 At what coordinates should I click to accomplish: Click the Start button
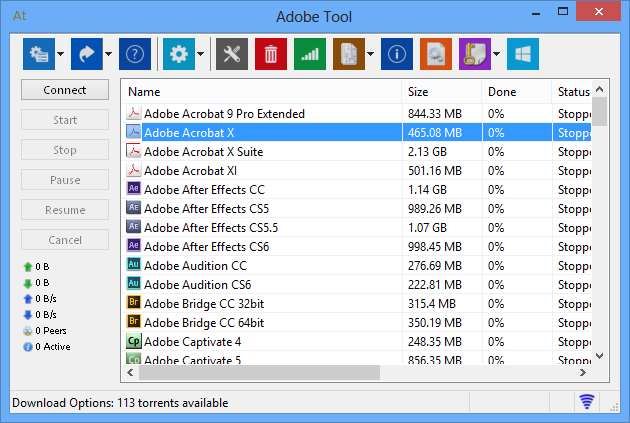tap(65, 120)
